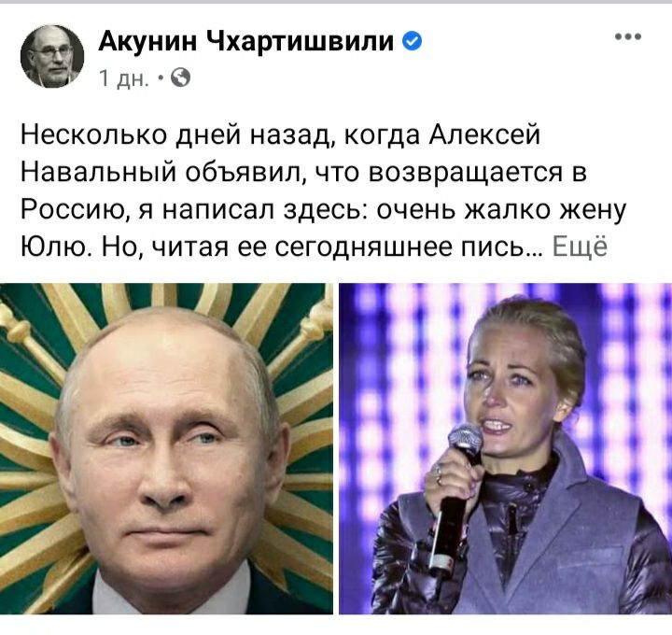Image resolution: width=672 pixels, height=635 pixels.
Task: Open the Акунин Чхартишвили profile name link
Action: coord(246,41)
